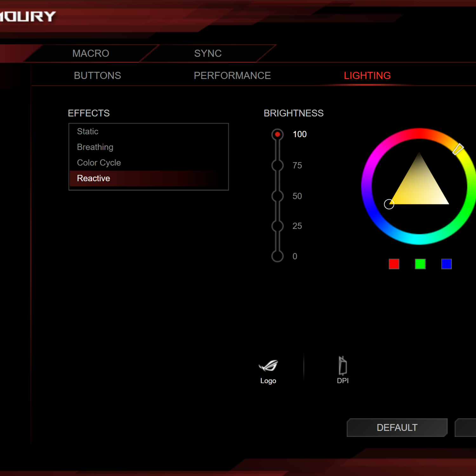Screen dimensions: 476x476
Task: Pick the green preset color swatch
Action: [420, 264]
